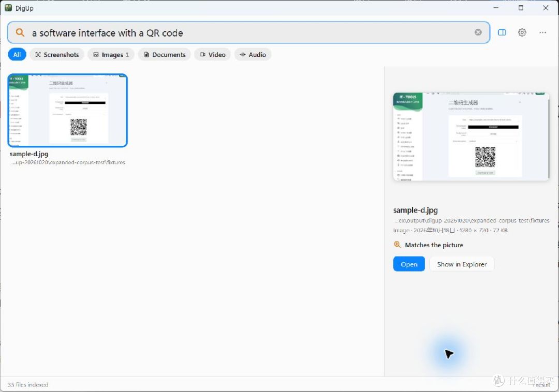
Task: Clear the search query with the X icon
Action: [478, 33]
